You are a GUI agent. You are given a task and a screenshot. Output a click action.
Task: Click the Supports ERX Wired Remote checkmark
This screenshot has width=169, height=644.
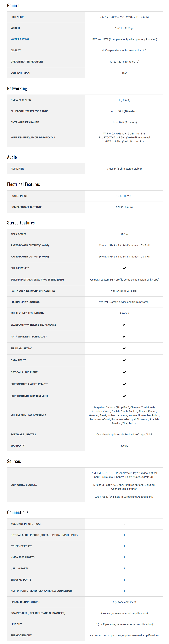[124, 384]
